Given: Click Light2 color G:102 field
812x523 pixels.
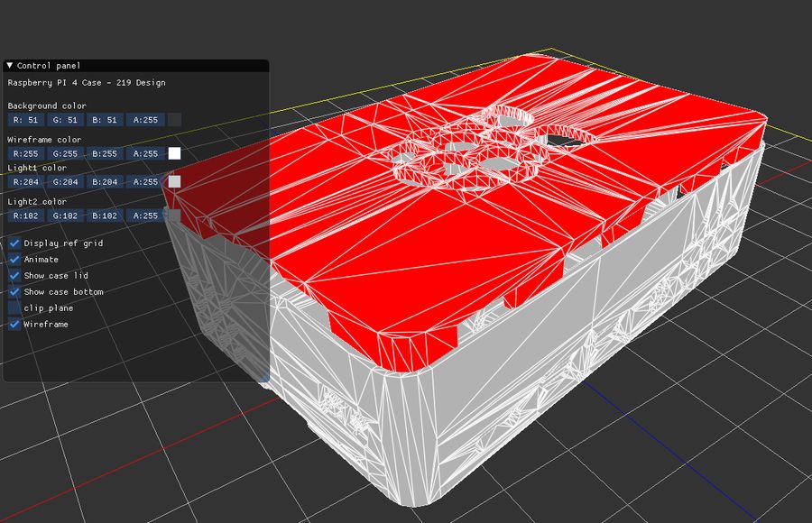Looking at the screenshot, I should pyautogui.click(x=65, y=216).
